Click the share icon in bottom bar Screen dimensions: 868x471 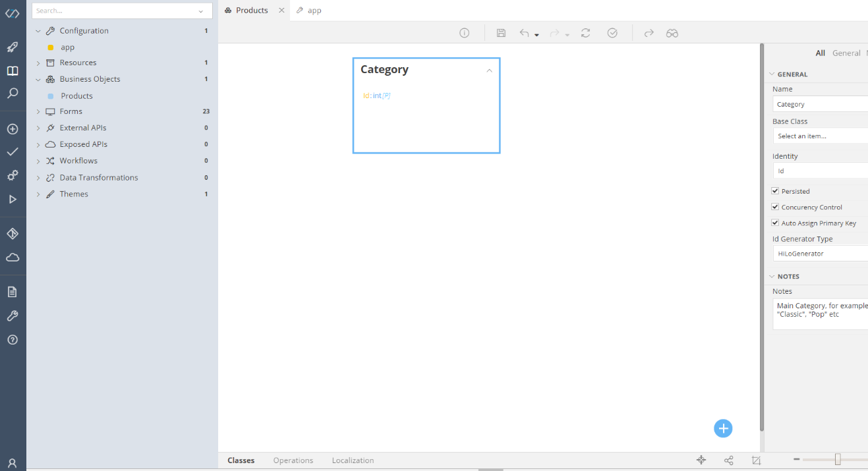click(728, 460)
